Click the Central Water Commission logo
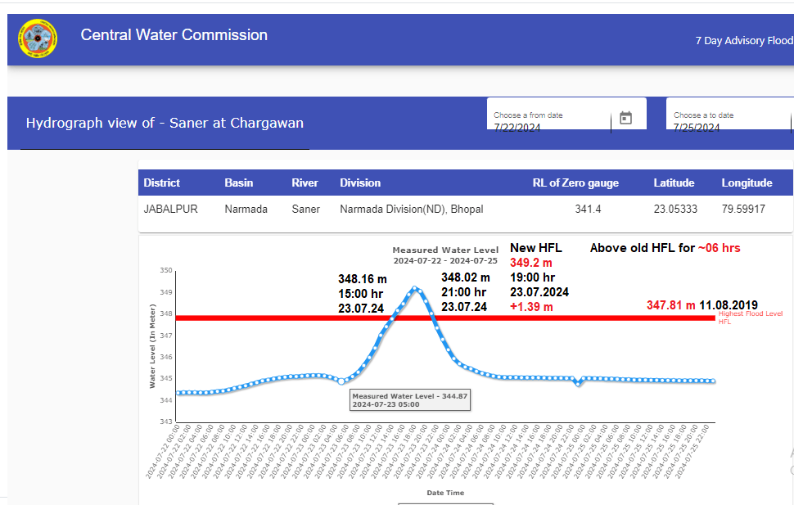This screenshot has height=532, width=794. [38, 38]
